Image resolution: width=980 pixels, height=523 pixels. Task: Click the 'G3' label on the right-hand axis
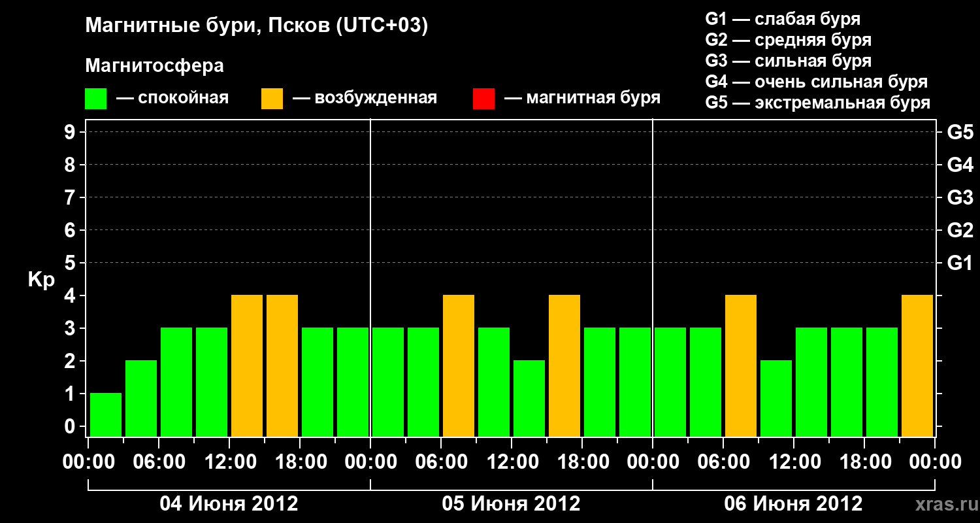tap(960, 198)
